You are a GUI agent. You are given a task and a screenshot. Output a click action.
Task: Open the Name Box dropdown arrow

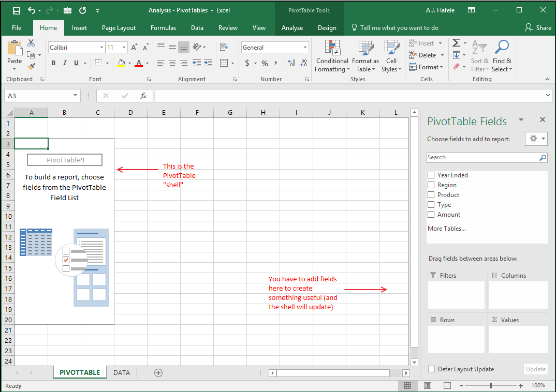click(x=75, y=95)
